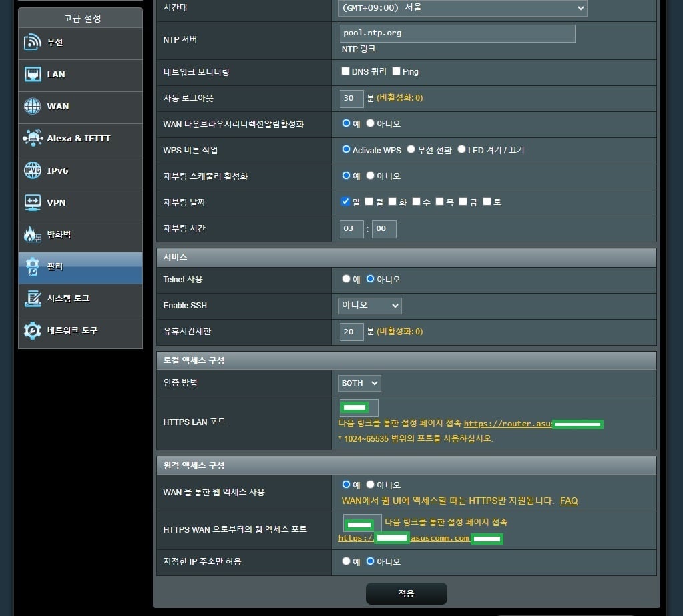The height and width of the screenshot is (616, 683).
Task: Check Friday (금) reboot day
Action: click(x=463, y=202)
